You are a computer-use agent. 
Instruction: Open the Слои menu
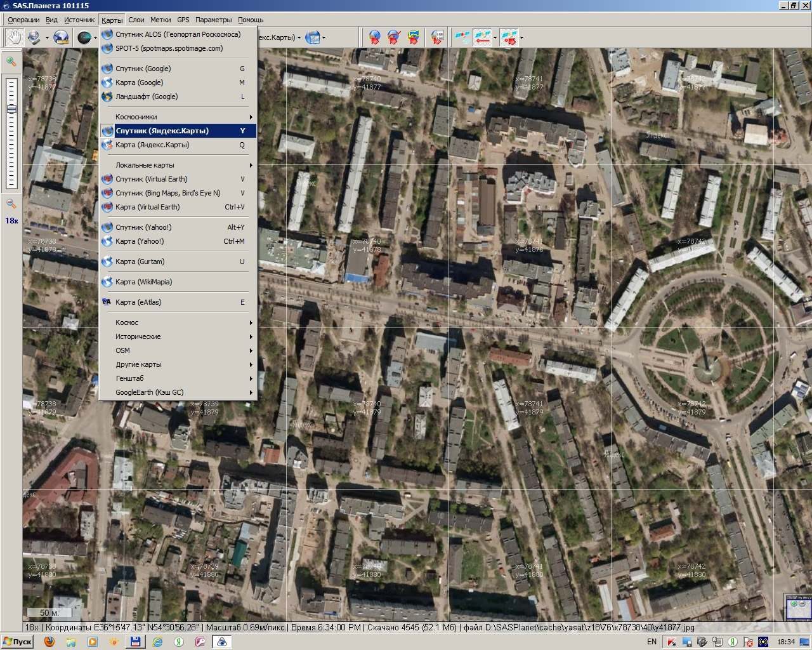(x=136, y=20)
